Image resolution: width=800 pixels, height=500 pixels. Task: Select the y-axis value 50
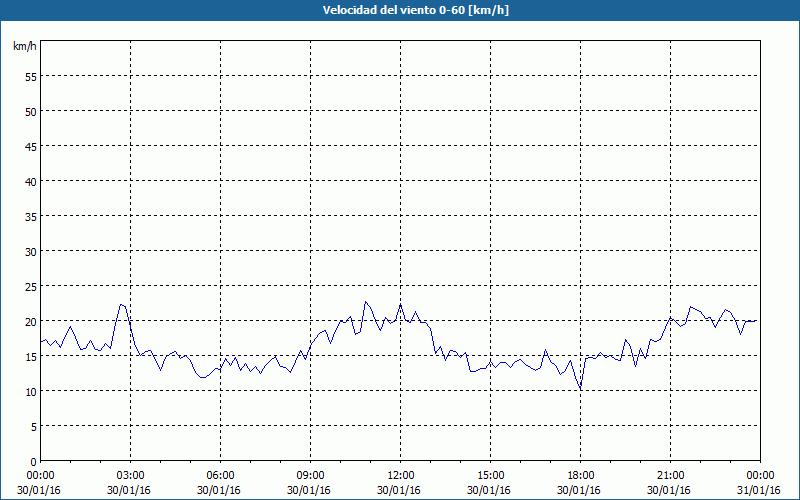[x=31, y=111]
